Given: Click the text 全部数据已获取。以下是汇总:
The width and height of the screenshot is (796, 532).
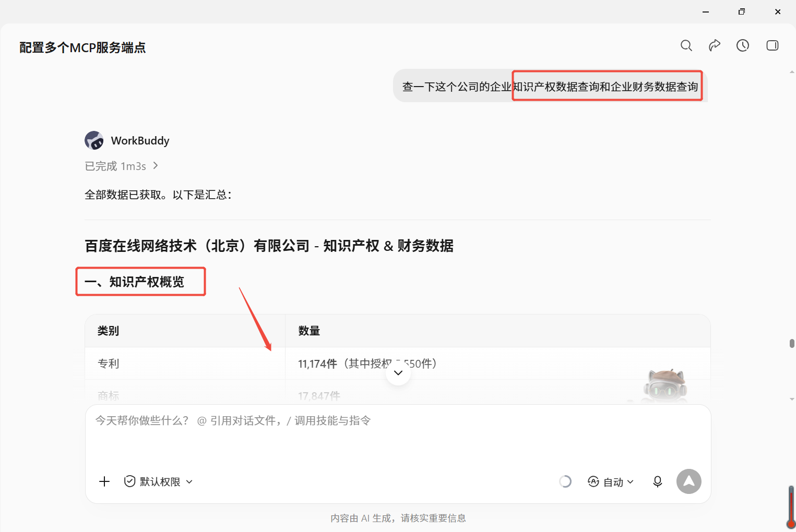Looking at the screenshot, I should (158, 195).
